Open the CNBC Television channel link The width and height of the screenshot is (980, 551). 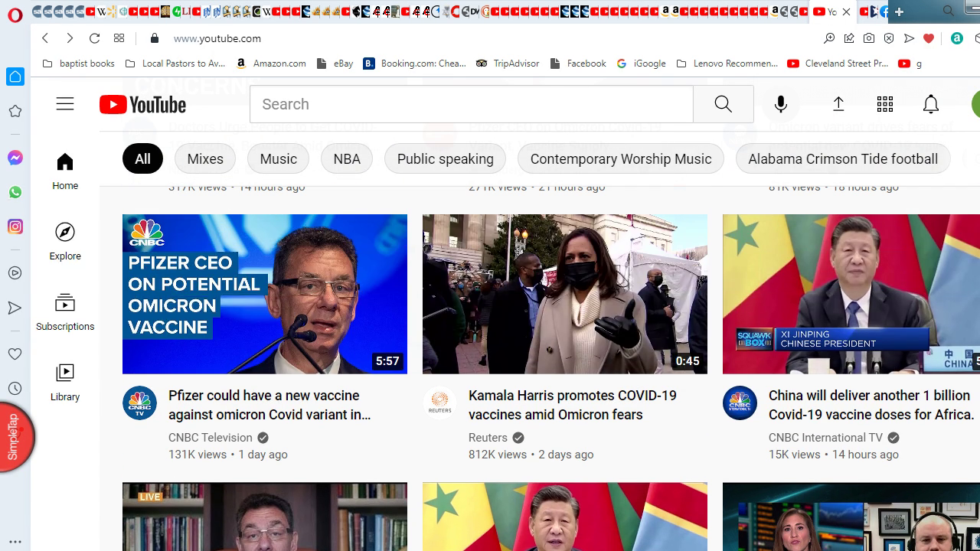click(211, 438)
